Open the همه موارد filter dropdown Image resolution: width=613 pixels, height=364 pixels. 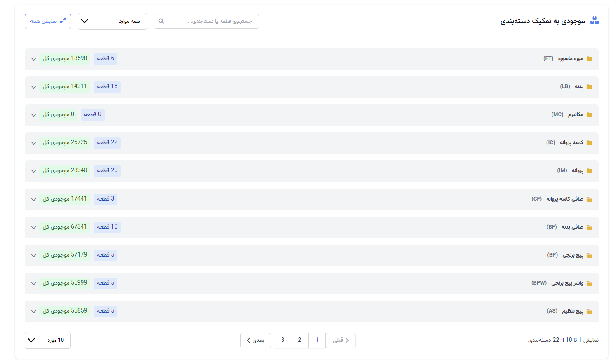(112, 21)
